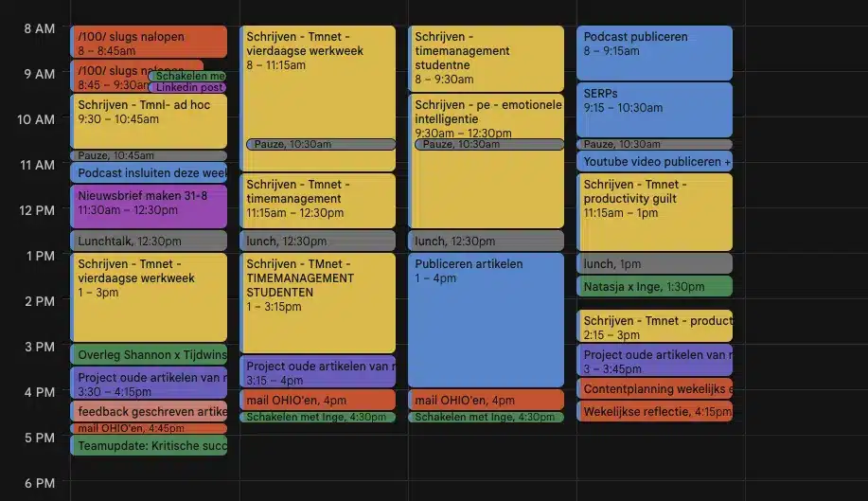Image resolution: width=868 pixels, height=501 pixels.
Task: Open the 'Youtube video publiceren' event
Action: coord(654,162)
